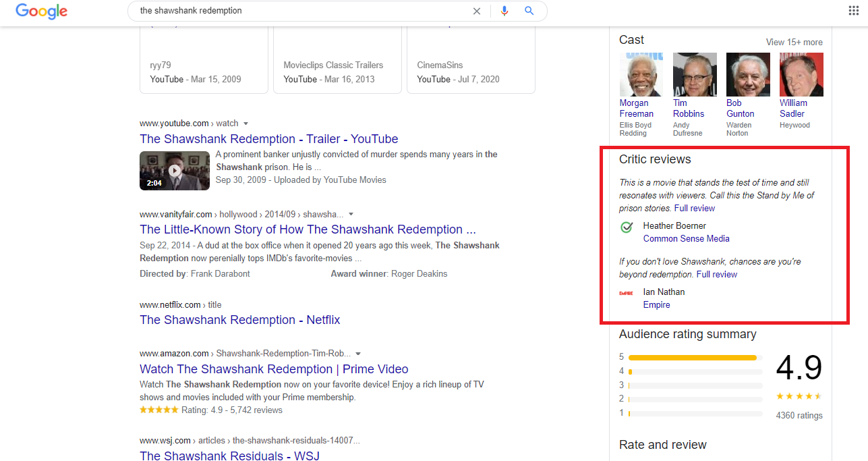
Task: Click the 2-star rating bar
Action: tap(695, 400)
